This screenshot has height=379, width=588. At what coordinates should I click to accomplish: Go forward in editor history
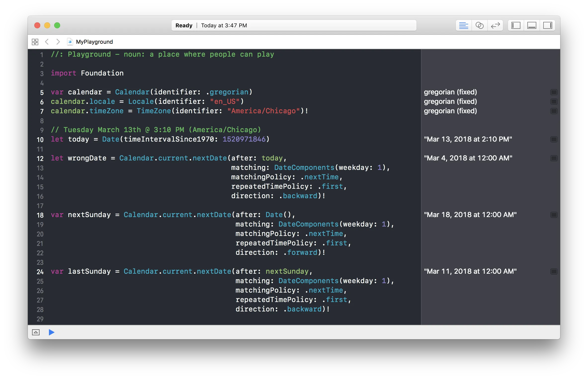point(58,42)
